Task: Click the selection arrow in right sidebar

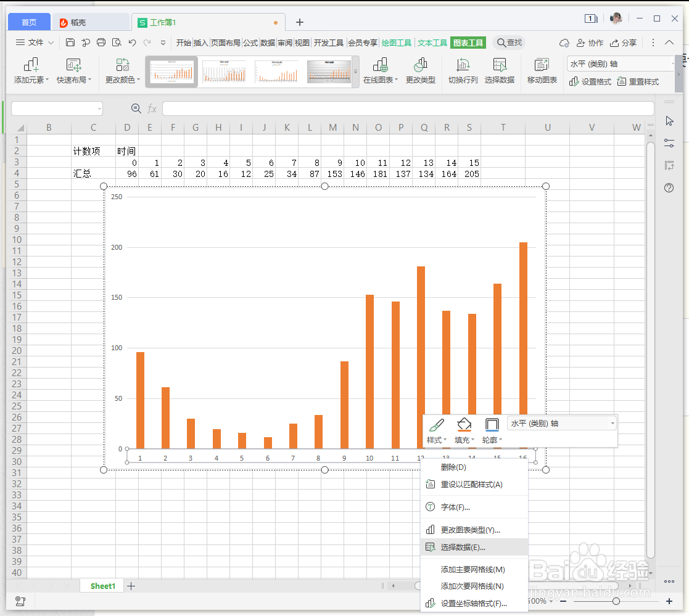Action: pyautogui.click(x=669, y=121)
